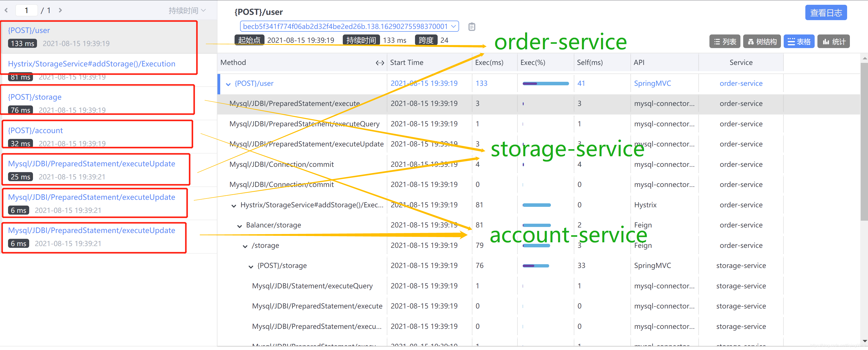Go to previous page arrow
This screenshot has height=350, width=868.
[6, 11]
